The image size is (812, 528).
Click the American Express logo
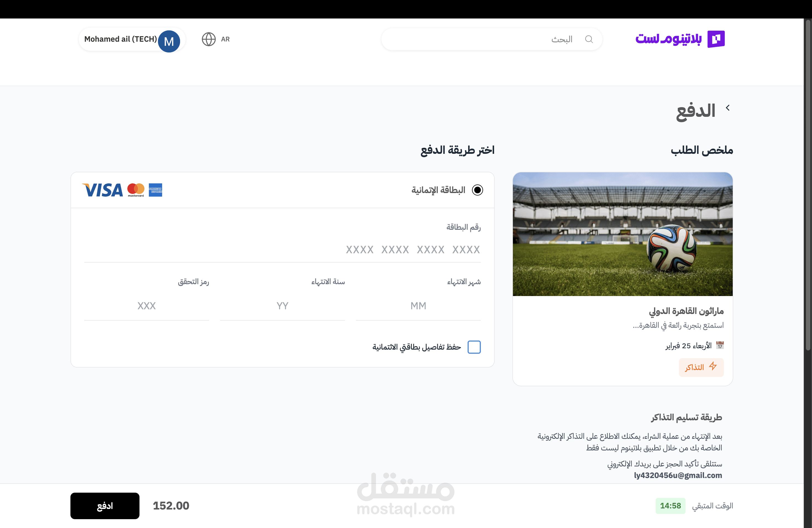(155, 190)
